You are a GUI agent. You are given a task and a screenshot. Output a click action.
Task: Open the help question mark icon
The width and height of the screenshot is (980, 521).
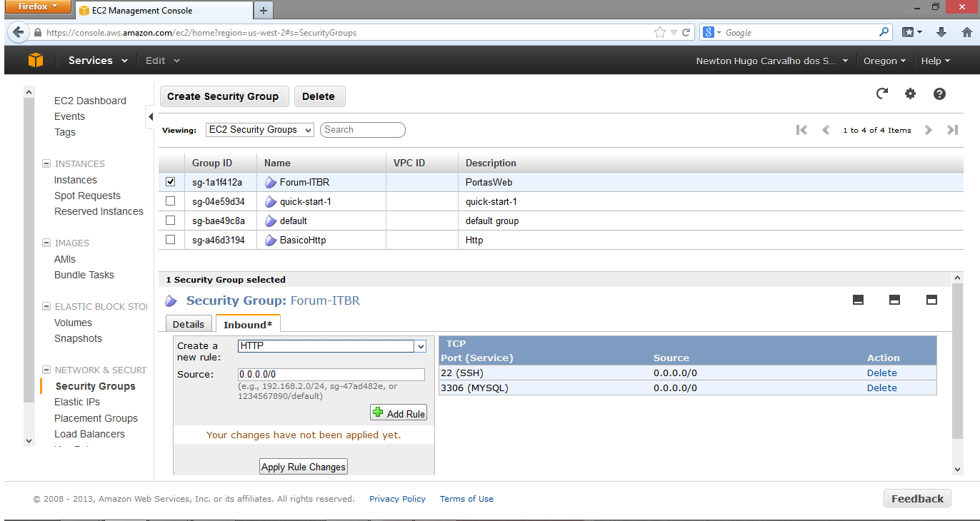coord(939,93)
